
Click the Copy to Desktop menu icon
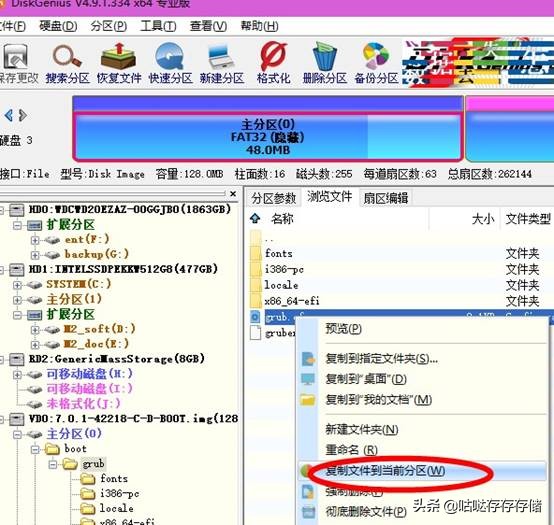point(308,379)
